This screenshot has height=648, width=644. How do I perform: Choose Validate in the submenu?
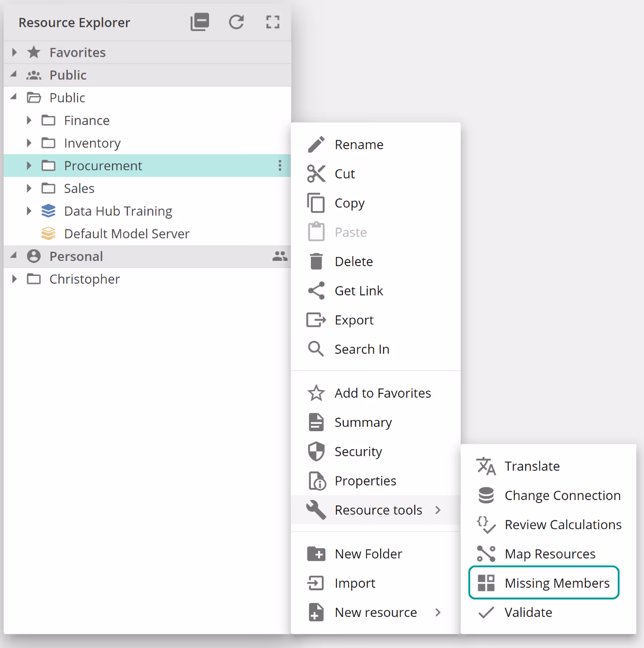(x=528, y=613)
